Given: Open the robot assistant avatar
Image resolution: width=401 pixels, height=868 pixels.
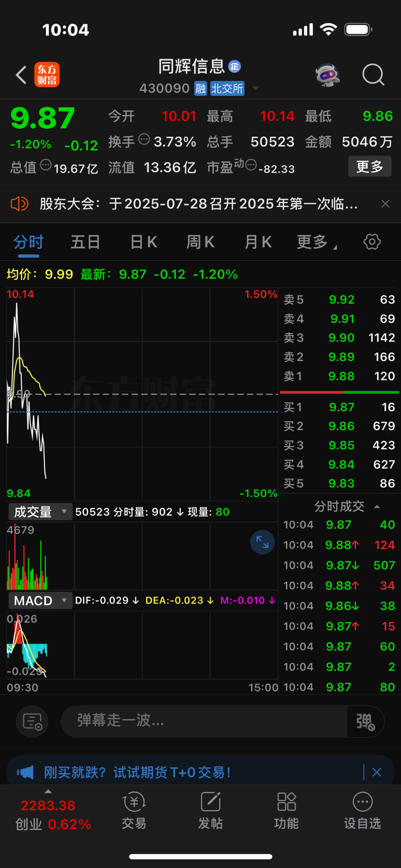Looking at the screenshot, I should pos(327,75).
